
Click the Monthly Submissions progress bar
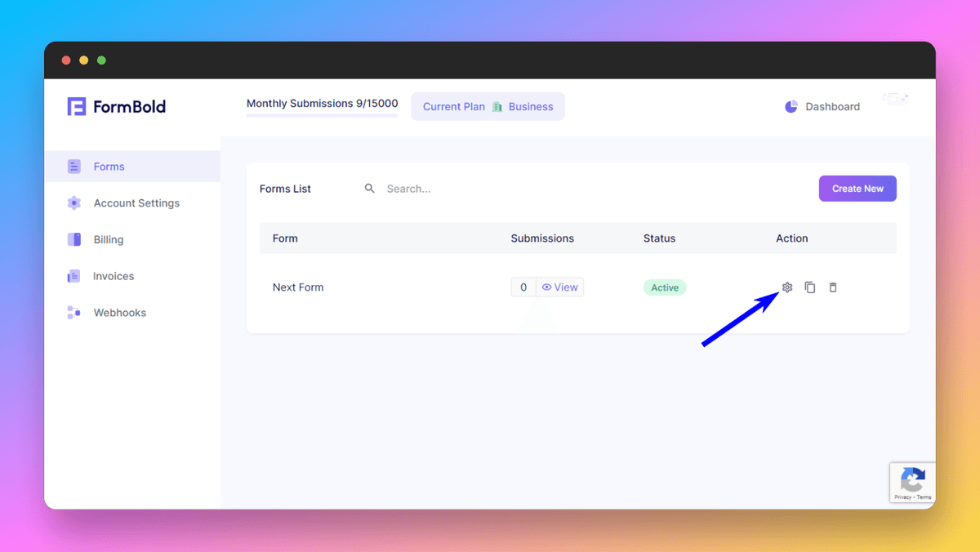[322, 116]
